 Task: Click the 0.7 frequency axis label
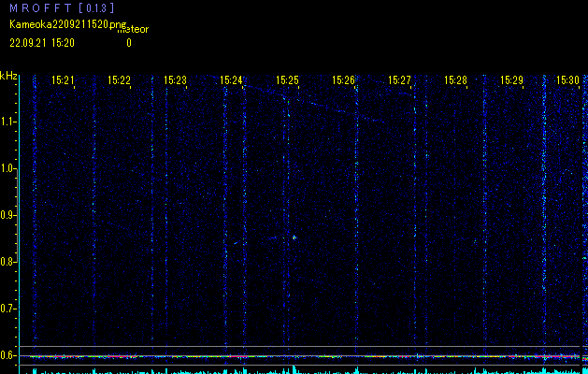(x=7, y=309)
